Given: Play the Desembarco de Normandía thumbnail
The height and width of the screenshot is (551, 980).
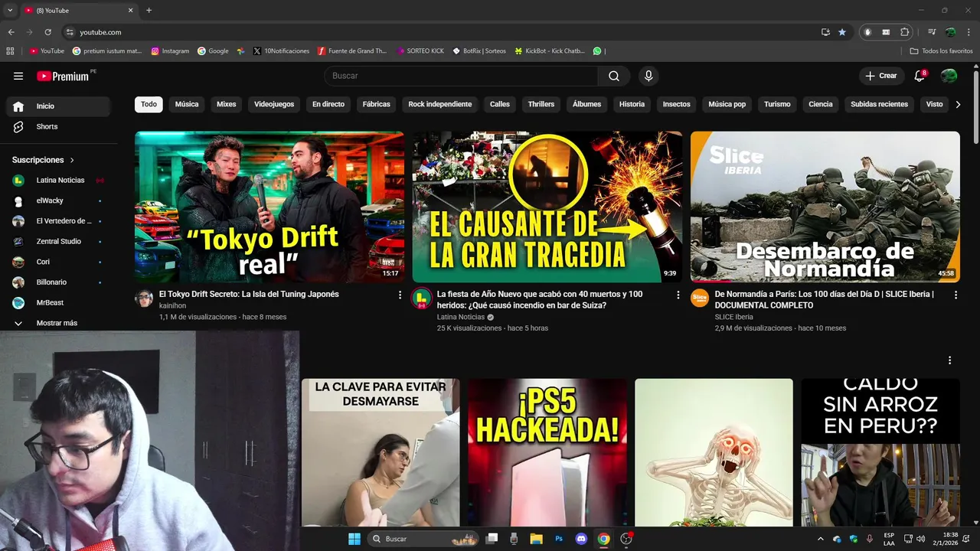Looking at the screenshot, I should coord(825,207).
